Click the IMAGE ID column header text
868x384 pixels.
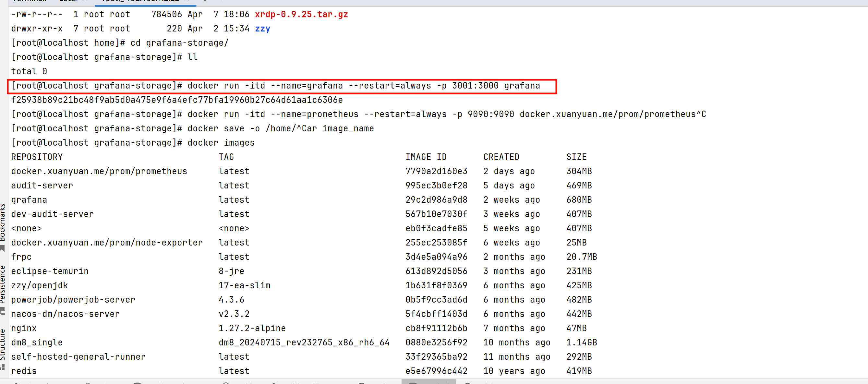click(x=426, y=157)
